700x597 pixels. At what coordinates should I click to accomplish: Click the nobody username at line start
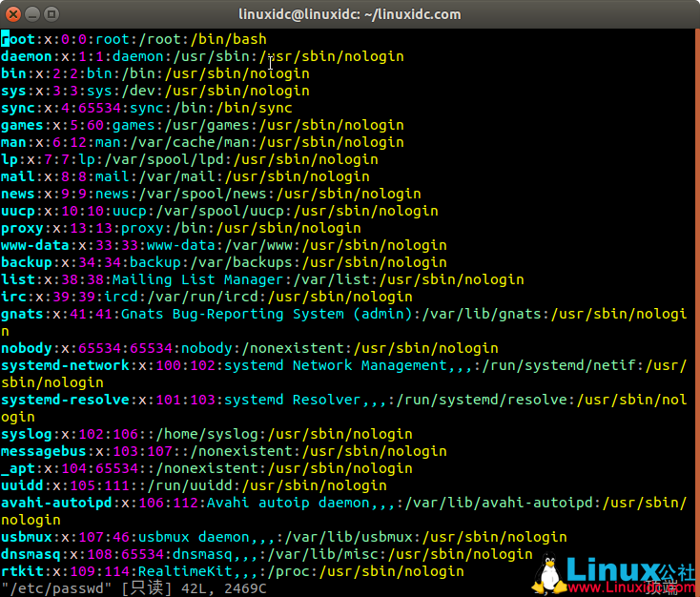(x=27, y=349)
